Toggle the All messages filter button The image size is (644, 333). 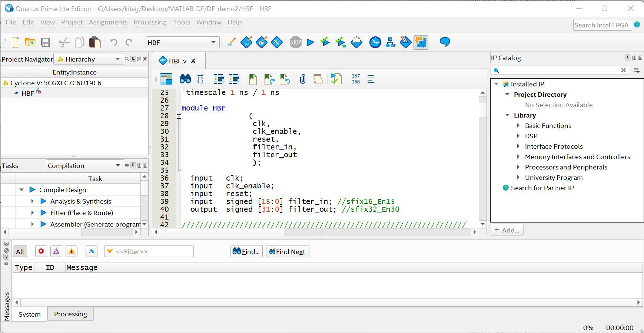tap(20, 251)
